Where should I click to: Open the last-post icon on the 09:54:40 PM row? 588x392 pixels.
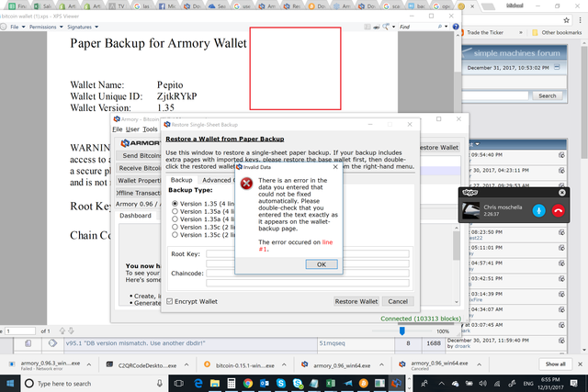pos(561,155)
